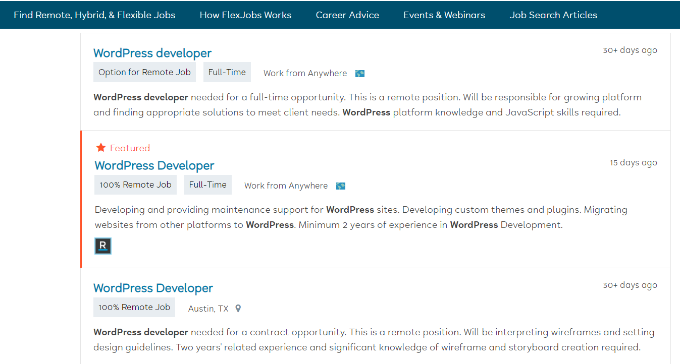The width and height of the screenshot is (680, 364).
Task: Open How FlexJobs Works menu
Action: (x=245, y=15)
